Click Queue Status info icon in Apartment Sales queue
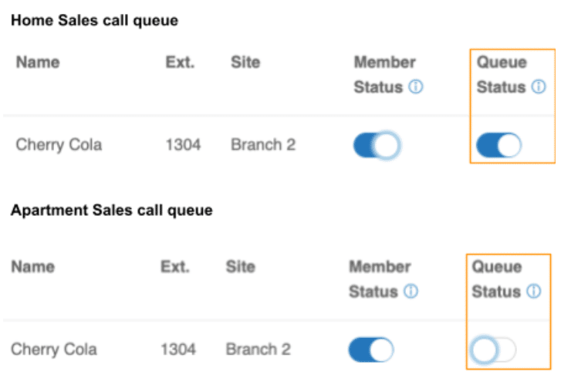 (534, 292)
